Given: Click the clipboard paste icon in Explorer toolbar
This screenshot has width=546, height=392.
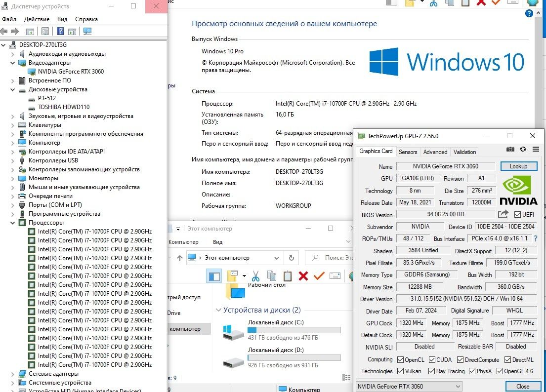Looking at the screenshot, I should (288, 276).
